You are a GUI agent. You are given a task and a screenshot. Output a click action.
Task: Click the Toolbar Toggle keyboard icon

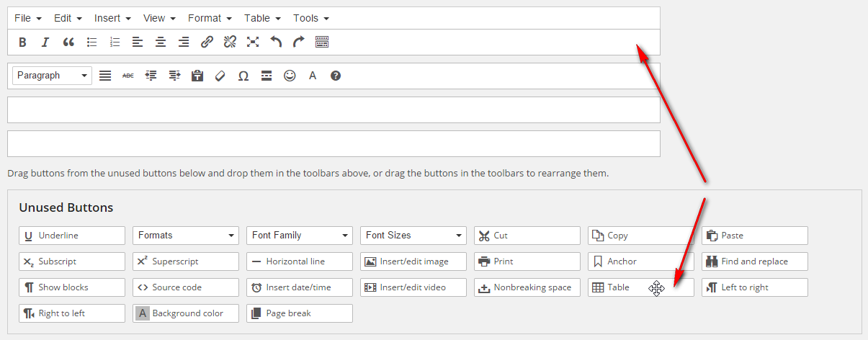(322, 42)
